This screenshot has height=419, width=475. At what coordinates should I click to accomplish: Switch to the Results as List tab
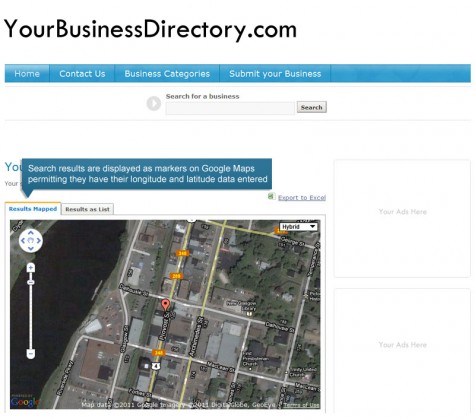(87, 209)
